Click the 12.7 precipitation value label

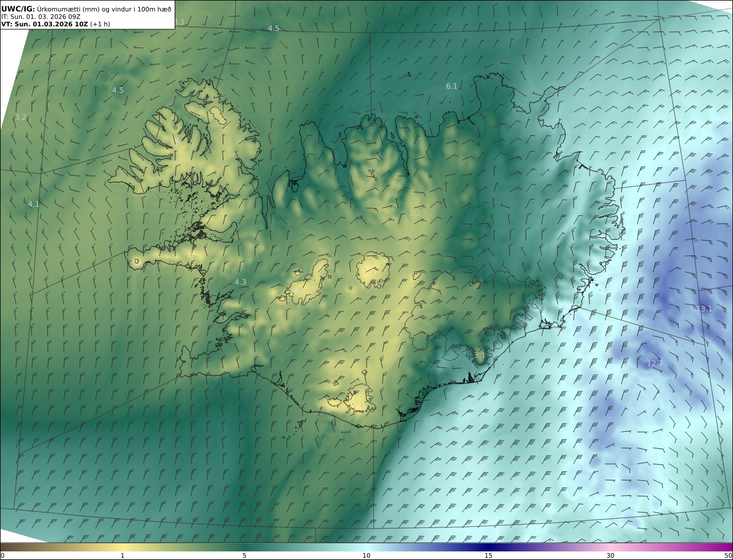coord(655,363)
